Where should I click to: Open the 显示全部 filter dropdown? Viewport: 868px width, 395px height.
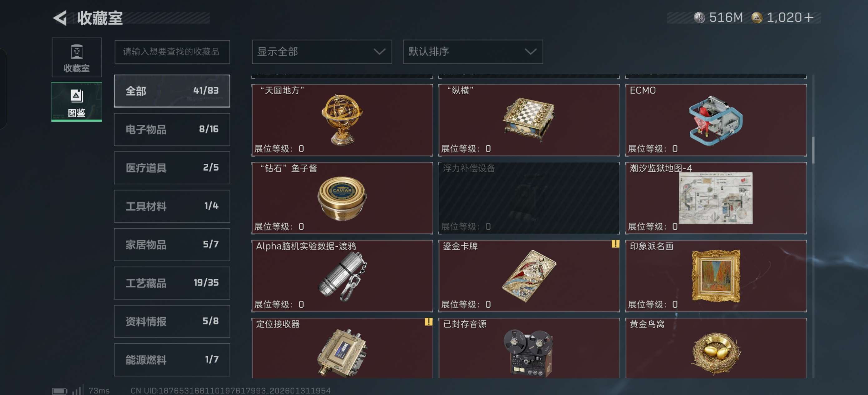(x=322, y=52)
